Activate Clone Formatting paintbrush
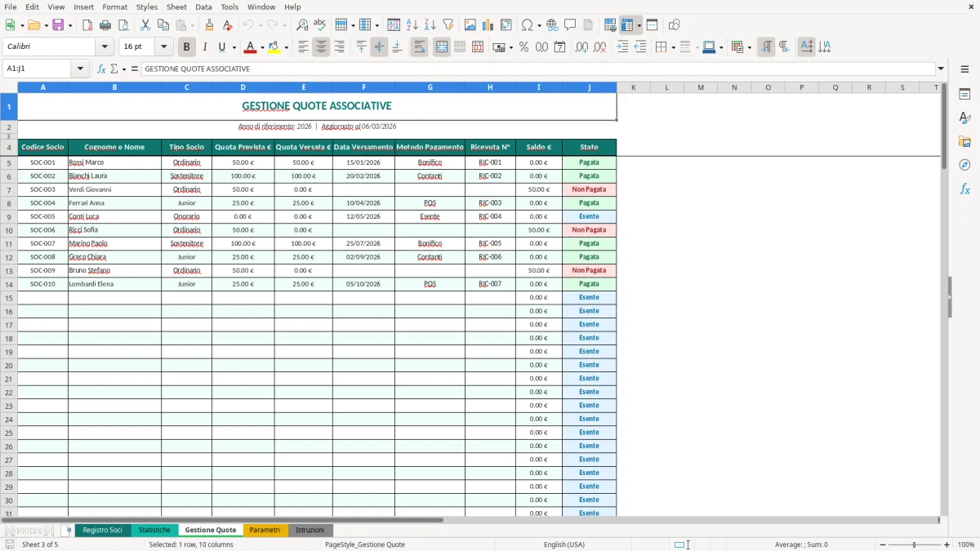980x551 pixels. [x=209, y=25]
